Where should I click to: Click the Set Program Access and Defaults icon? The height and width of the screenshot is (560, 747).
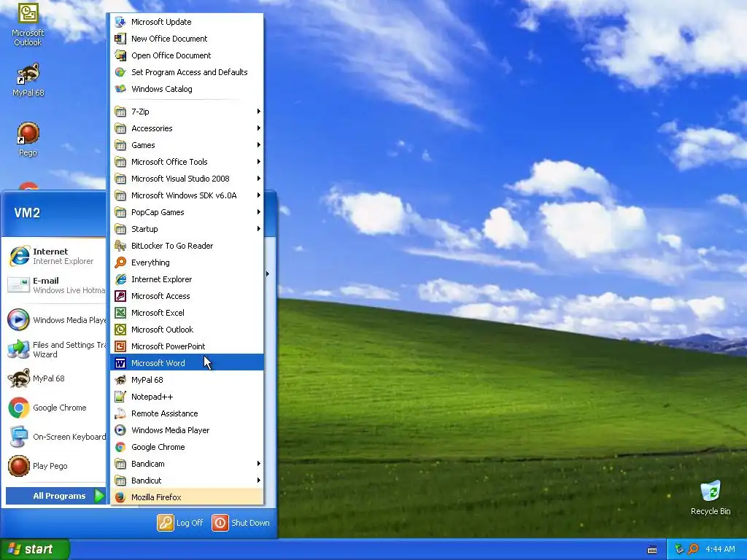coord(120,72)
